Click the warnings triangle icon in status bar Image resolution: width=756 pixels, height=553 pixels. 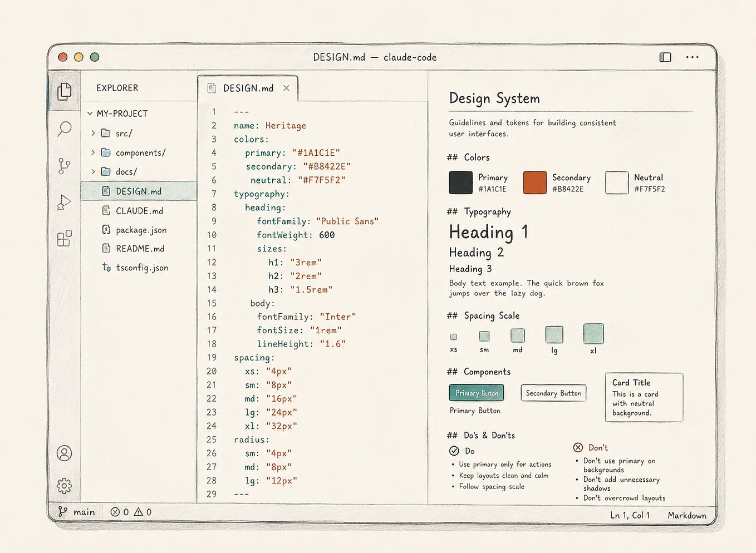pyautogui.click(x=139, y=512)
